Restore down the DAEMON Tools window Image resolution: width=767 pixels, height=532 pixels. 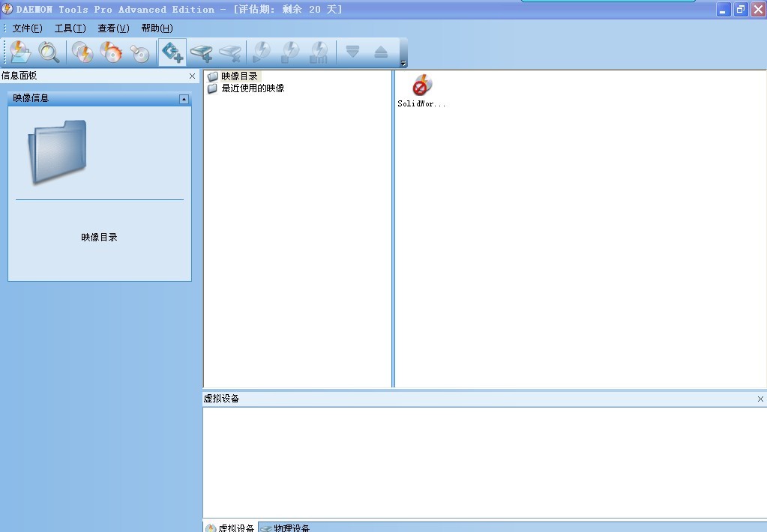(741, 9)
